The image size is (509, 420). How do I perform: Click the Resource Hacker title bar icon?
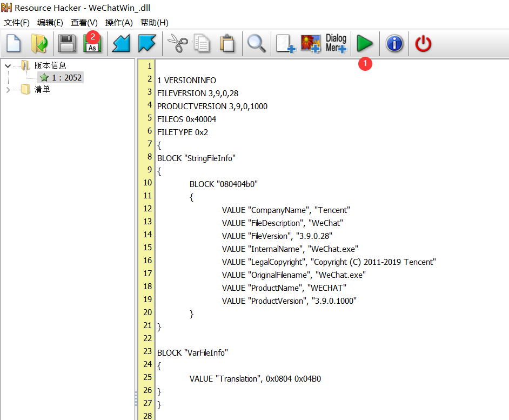pos(6,8)
